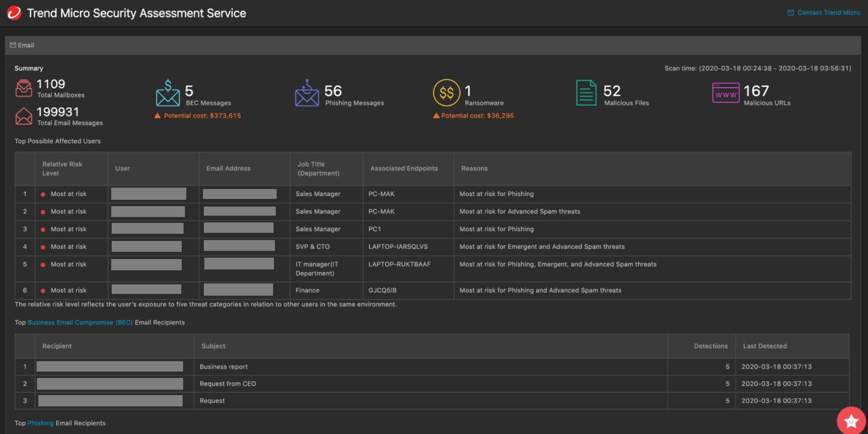Click the Phishing Messages hook envelope icon

[x=307, y=93]
